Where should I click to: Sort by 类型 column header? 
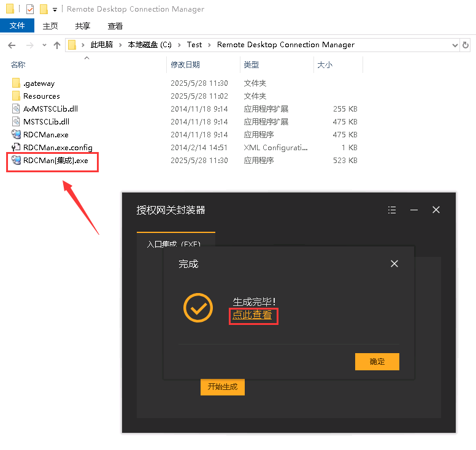(x=251, y=64)
